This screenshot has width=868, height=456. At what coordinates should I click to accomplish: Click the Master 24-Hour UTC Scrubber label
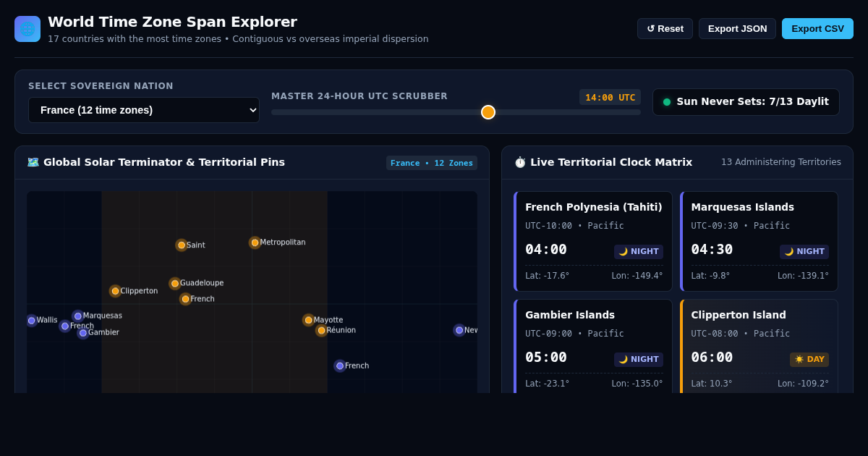(x=359, y=96)
